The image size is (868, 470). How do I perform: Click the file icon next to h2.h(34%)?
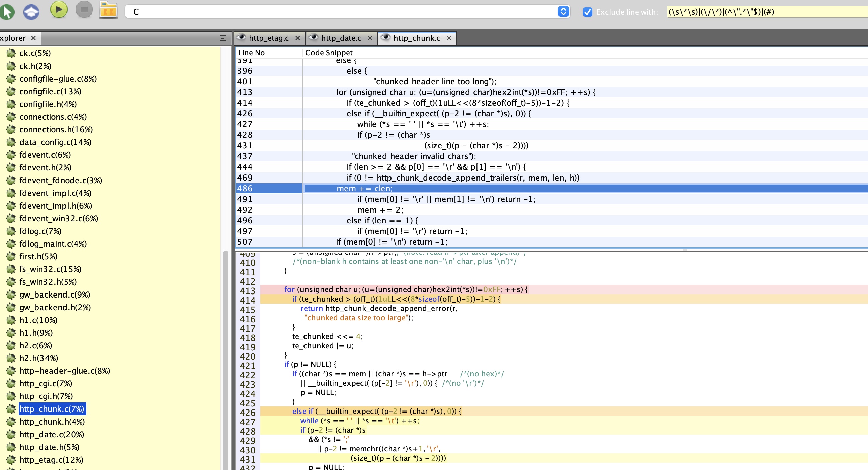11,358
